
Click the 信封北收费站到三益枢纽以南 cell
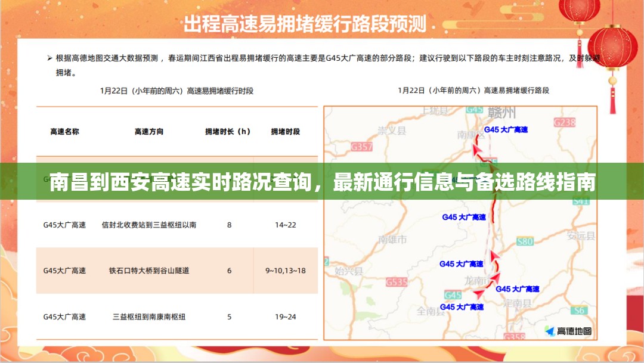149,225
